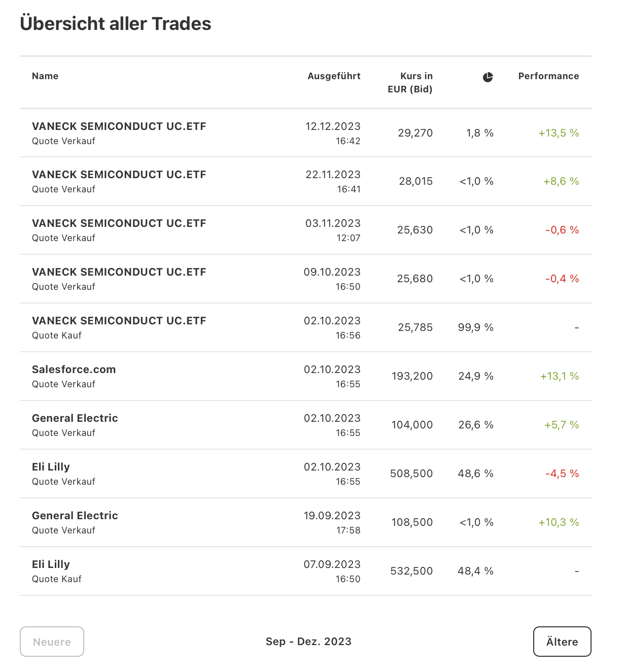Open VANECK trade from 12.12.2023
624x672 pixels.
coord(119,126)
